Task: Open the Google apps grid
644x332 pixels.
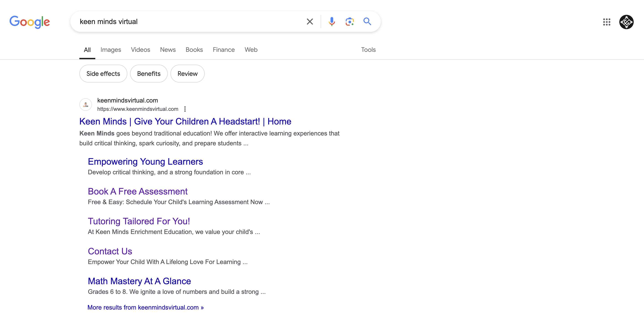Action: click(607, 22)
